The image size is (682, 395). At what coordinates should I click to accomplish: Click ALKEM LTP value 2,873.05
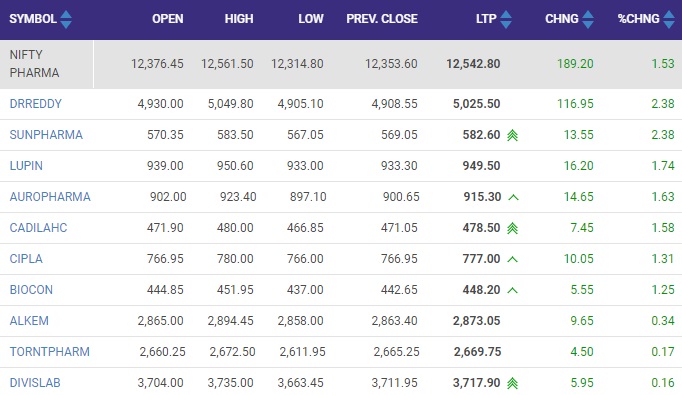[x=477, y=321]
